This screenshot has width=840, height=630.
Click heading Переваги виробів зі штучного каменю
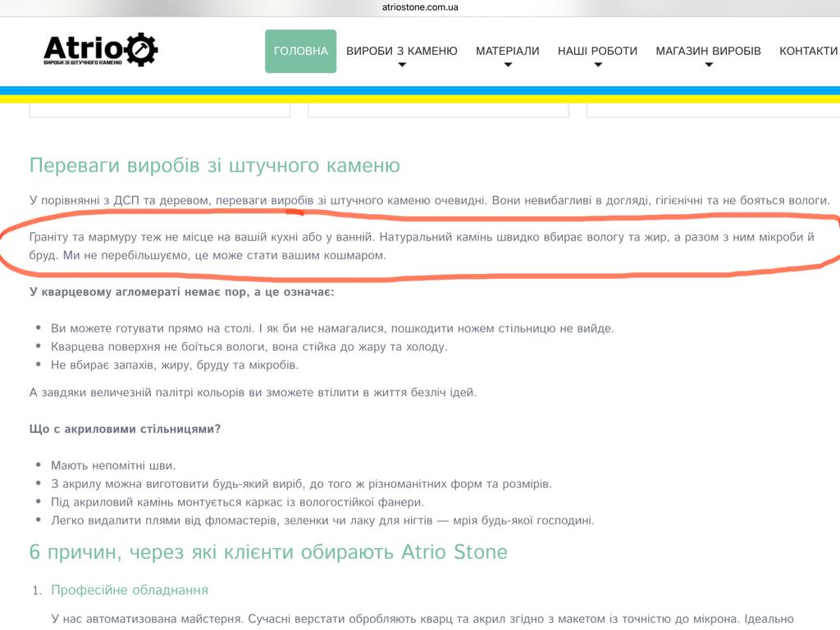(x=214, y=166)
